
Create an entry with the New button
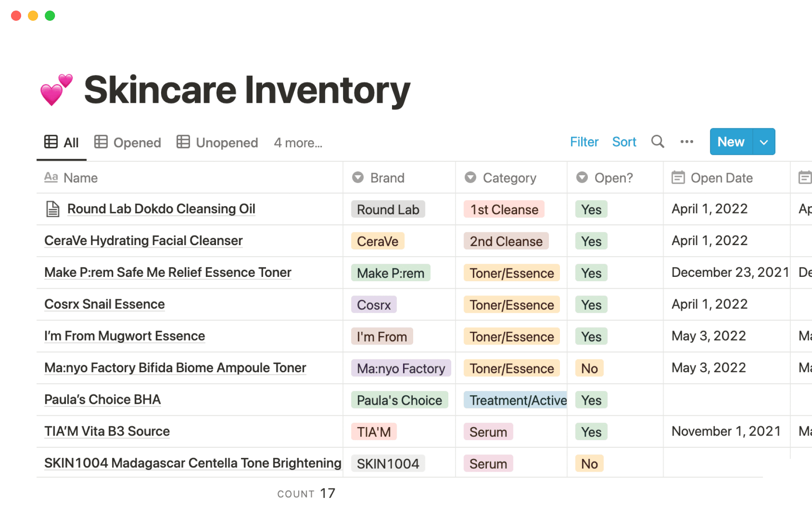(x=730, y=142)
